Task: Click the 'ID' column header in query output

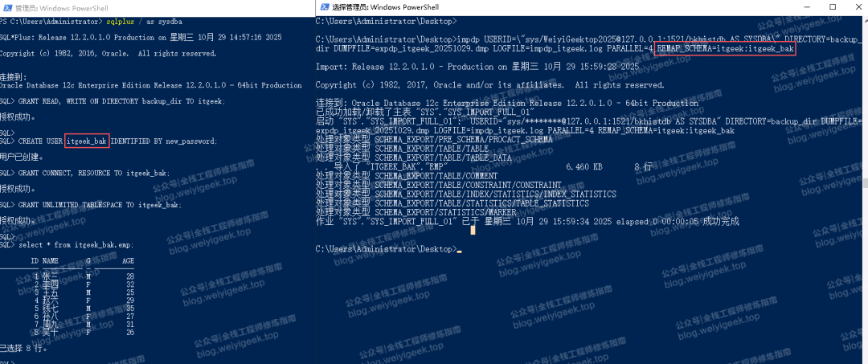Action: pyautogui.click(x=35, y=260)
